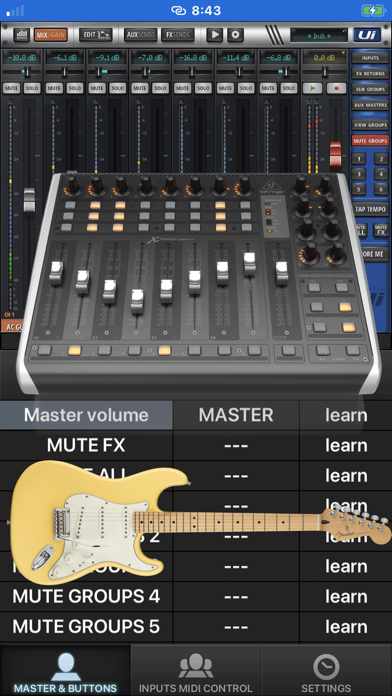The image size is (392, 696).
Task: Select the red MUTE GROUPS button
Action: 370,141
